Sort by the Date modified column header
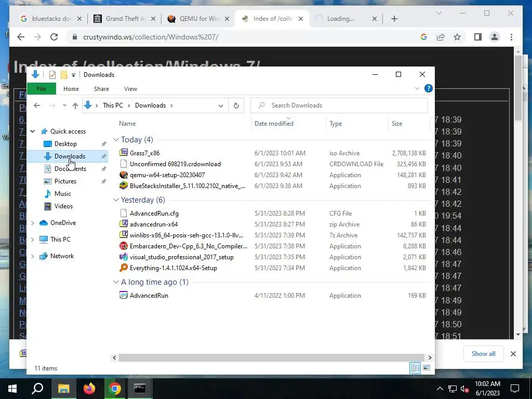This screenshot has height=399, width=532. coord(288,124)
